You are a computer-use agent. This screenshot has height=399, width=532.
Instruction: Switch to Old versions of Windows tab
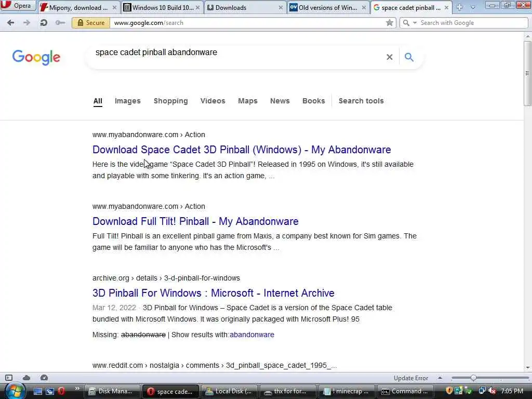(328, 7)
